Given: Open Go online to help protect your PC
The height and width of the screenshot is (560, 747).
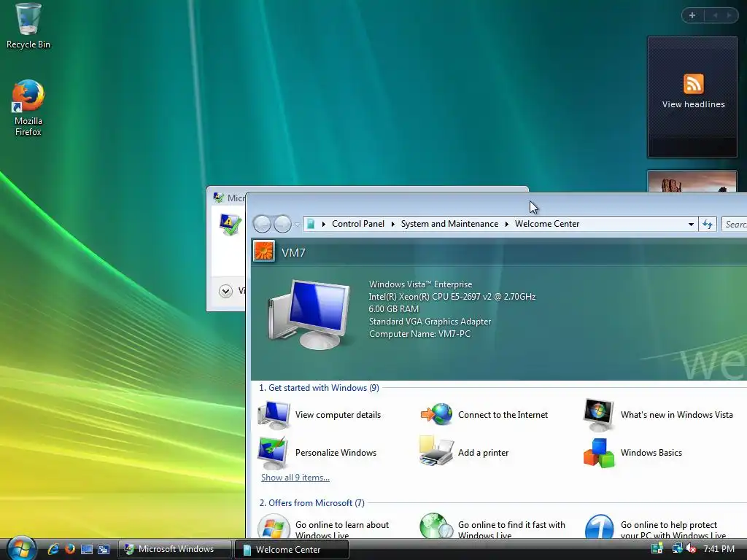Looking at the screenshot, I should 656,526.
